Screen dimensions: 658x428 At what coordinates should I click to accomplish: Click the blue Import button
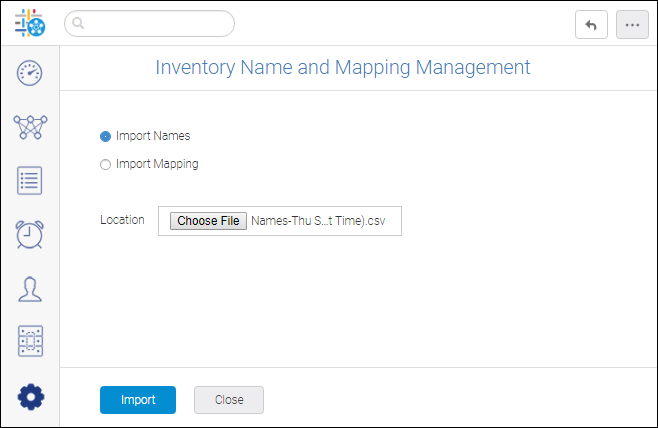(x=138, y=400)
